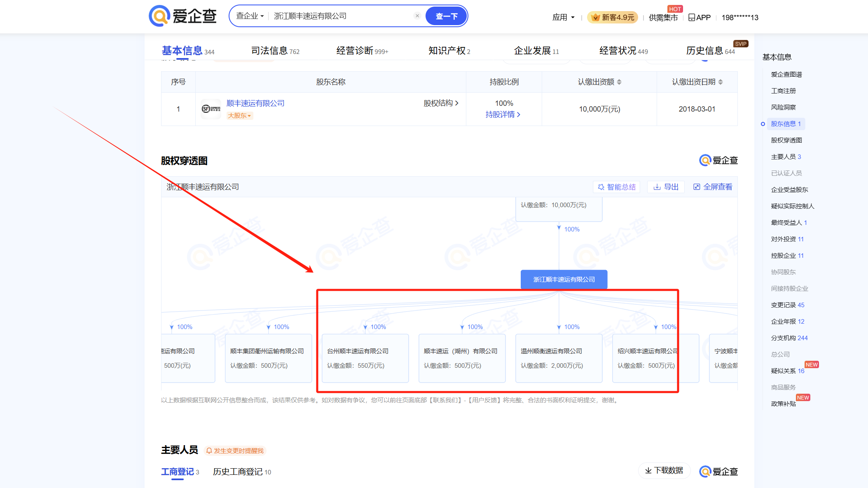This screenshot has height=488, width=868.
Task: Open the 顺丰速运有限公司 shareholder link
Action: pos(255,103)
